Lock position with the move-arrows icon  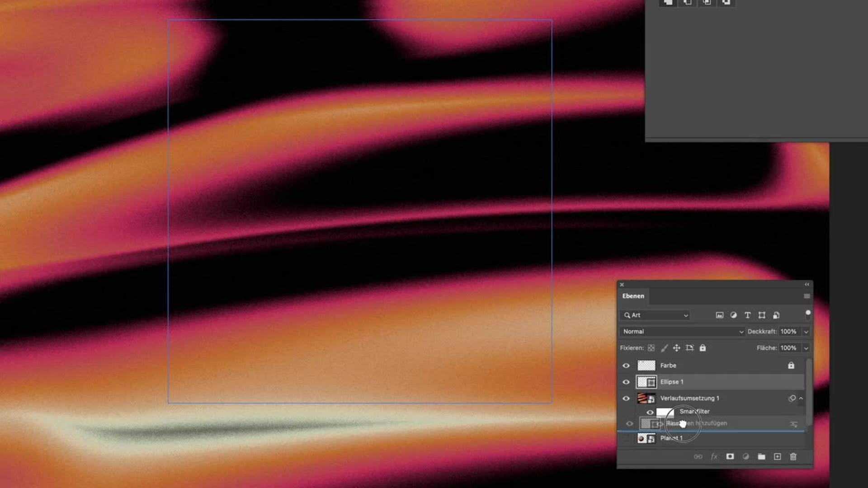pos(676,348)
